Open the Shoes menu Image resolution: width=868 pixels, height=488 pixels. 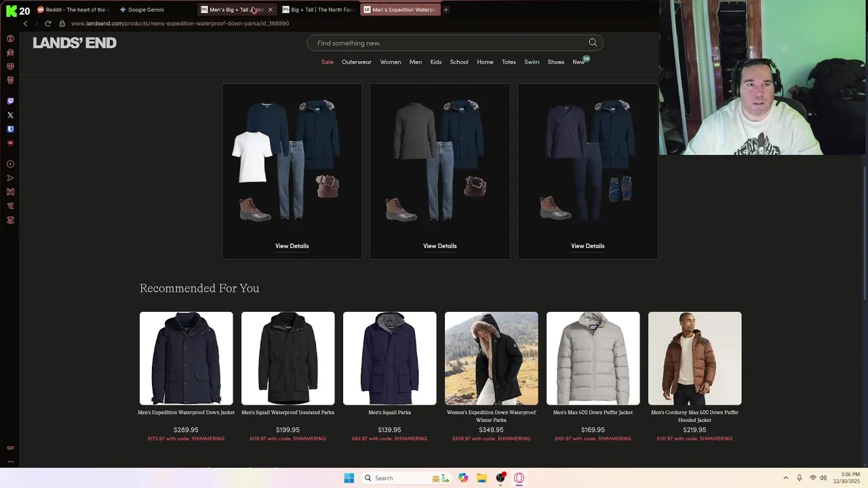pyautogui.click(x=556, y=62)
